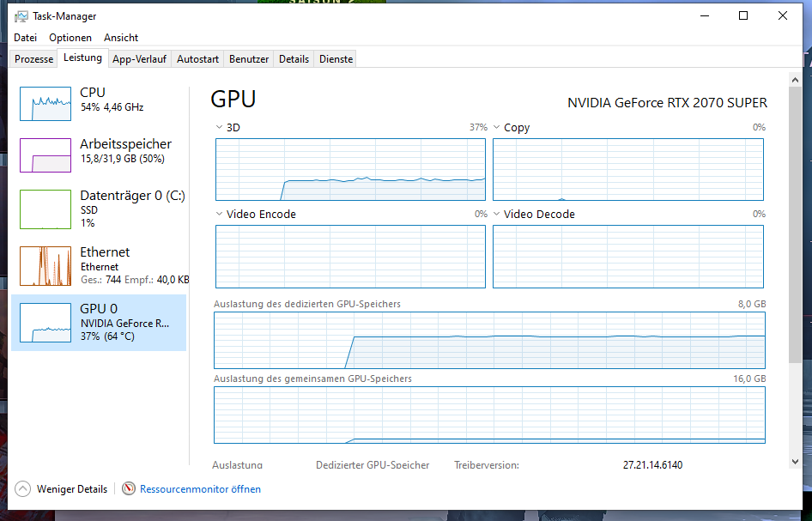Click the Task-Manager title bar icon
This screenshot has width=812, height=521.
[21, 15]
